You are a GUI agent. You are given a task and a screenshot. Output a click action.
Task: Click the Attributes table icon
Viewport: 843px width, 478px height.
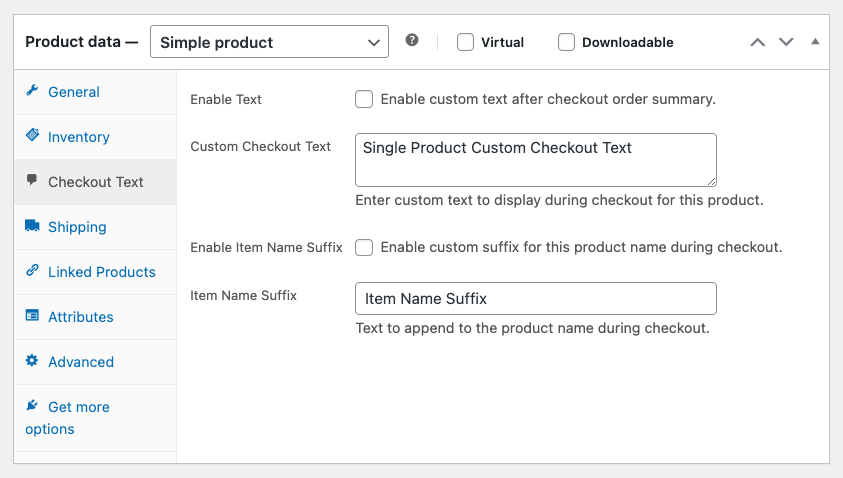pos(32,316)
